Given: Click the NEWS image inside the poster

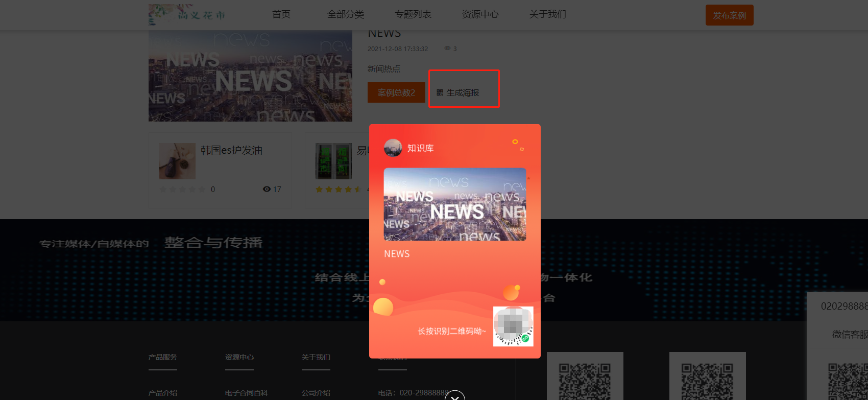Looking at the screenshot, I should point(455,204).
